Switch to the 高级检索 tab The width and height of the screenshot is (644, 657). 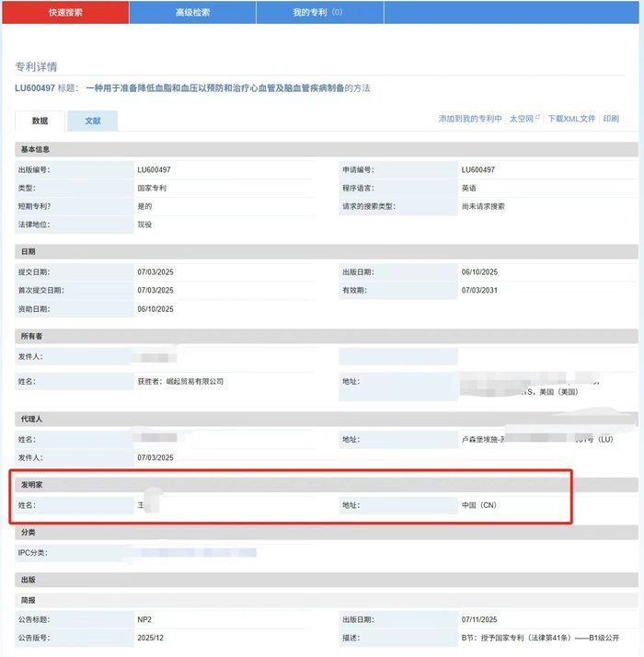192,12
